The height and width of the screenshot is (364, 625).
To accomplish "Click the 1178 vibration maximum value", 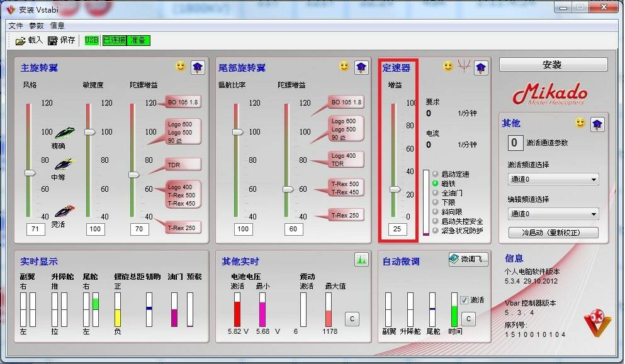I will point(330,331).
